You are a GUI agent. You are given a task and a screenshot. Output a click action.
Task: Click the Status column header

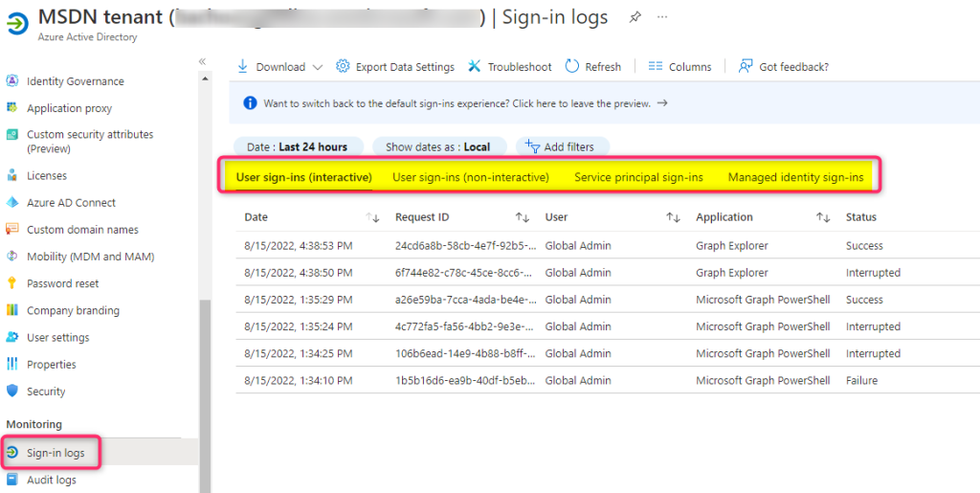860,217
